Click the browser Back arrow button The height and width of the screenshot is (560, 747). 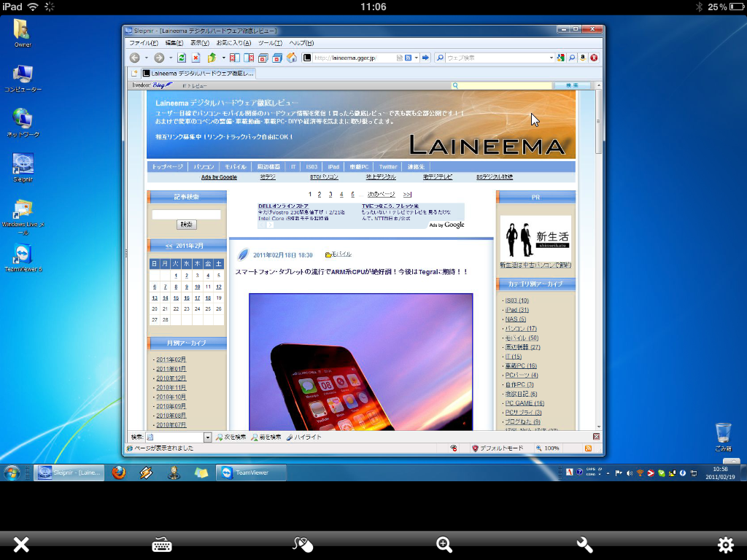coord(135,58)
